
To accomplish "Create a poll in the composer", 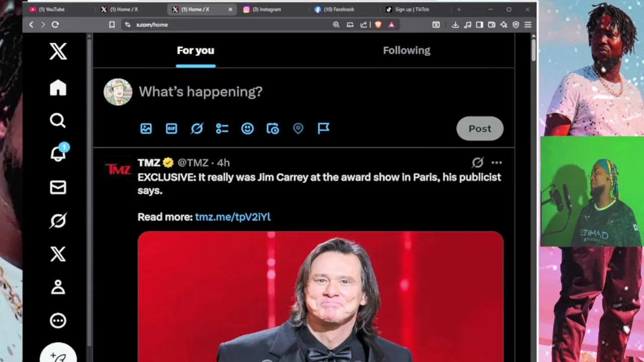I will pos(222,129).
